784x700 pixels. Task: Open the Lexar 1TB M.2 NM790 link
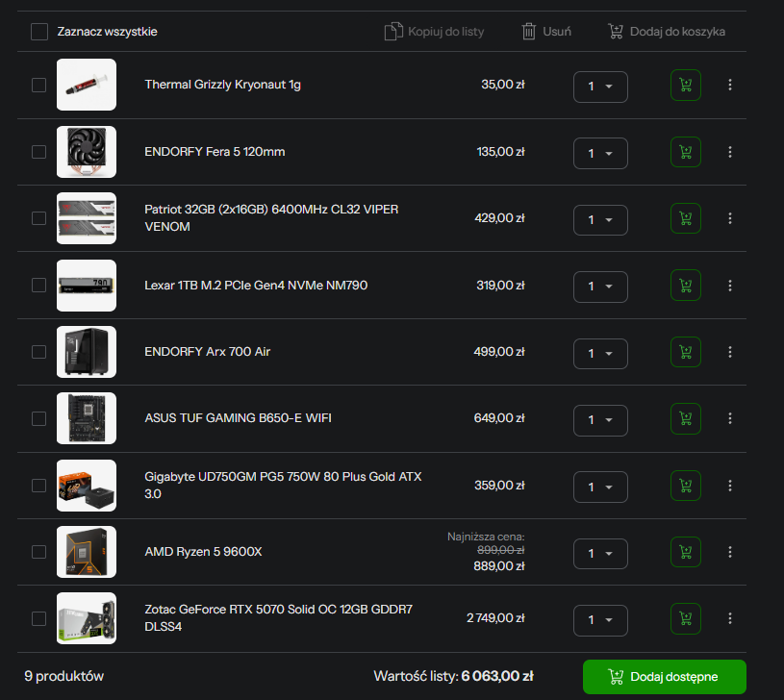[x=256, y=286]
